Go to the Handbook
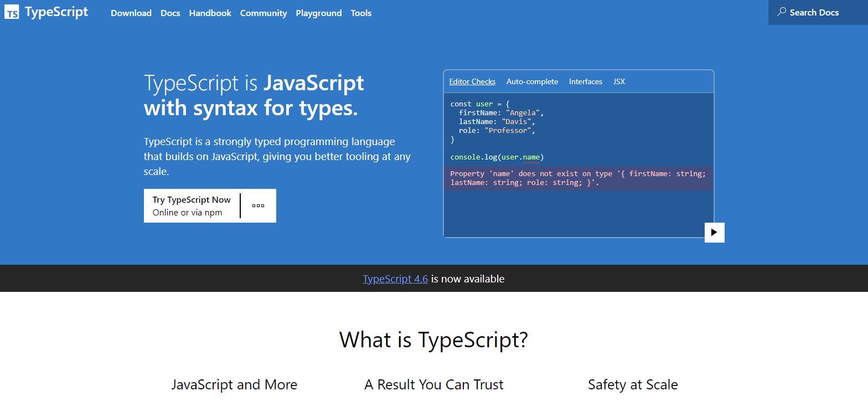This screenshot has height=401, width=868. [210, 13]
